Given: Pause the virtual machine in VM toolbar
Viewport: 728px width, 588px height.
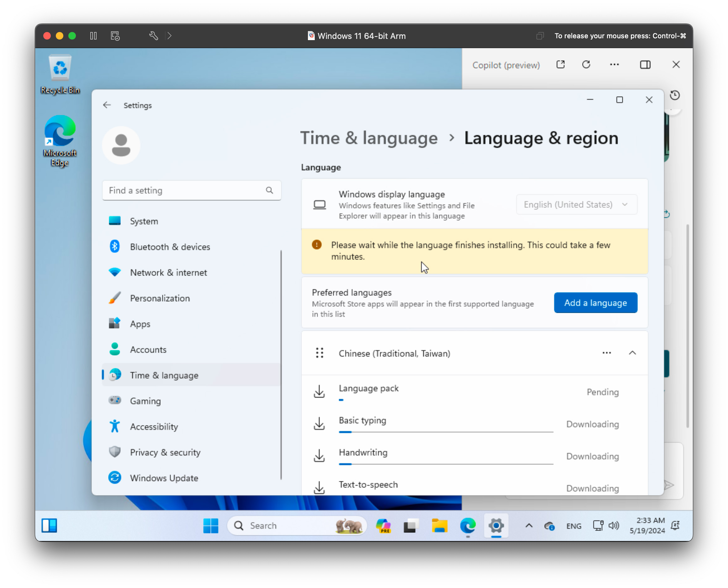Looking at the screenshot, I should 93,36.
